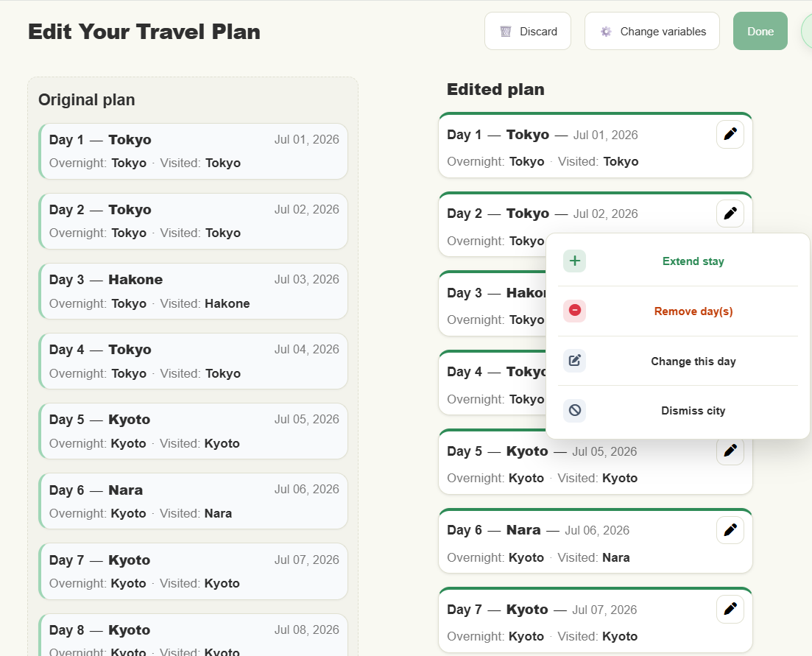
Task: Click the pencil edit icon on Day 5 Kyoto card
Action: tap(730, 451)
